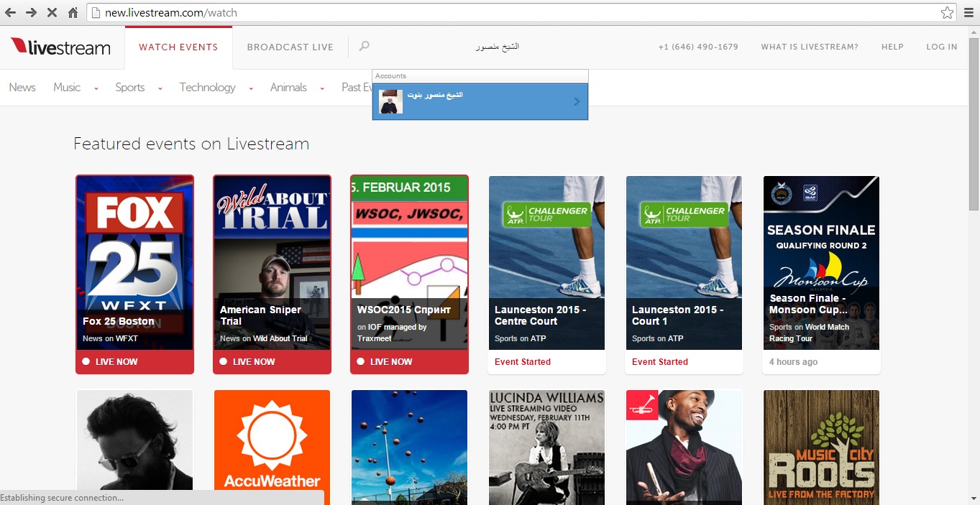Viewport: 980px width, 505px height.
Task: Open the Season Finale Monsoon Cup event
Action: coord(821,274)
